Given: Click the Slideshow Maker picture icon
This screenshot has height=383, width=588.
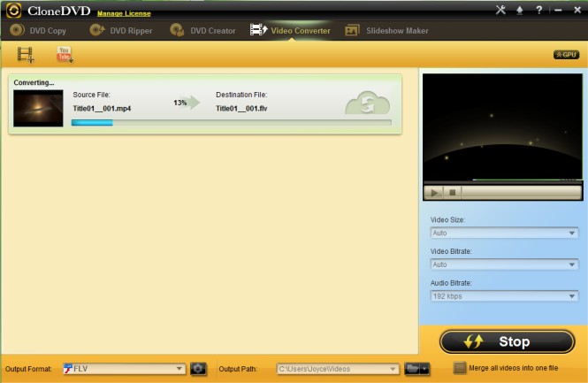Looking at the screenshot, I should (352, 30).
